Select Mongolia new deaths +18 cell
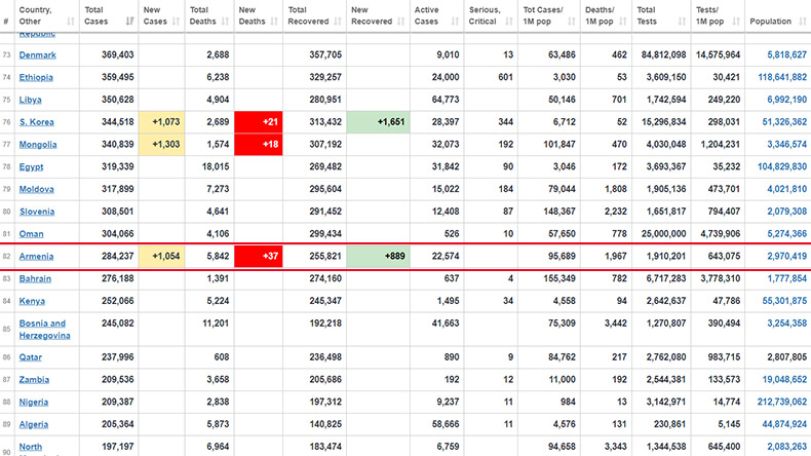 pos(258,144)
